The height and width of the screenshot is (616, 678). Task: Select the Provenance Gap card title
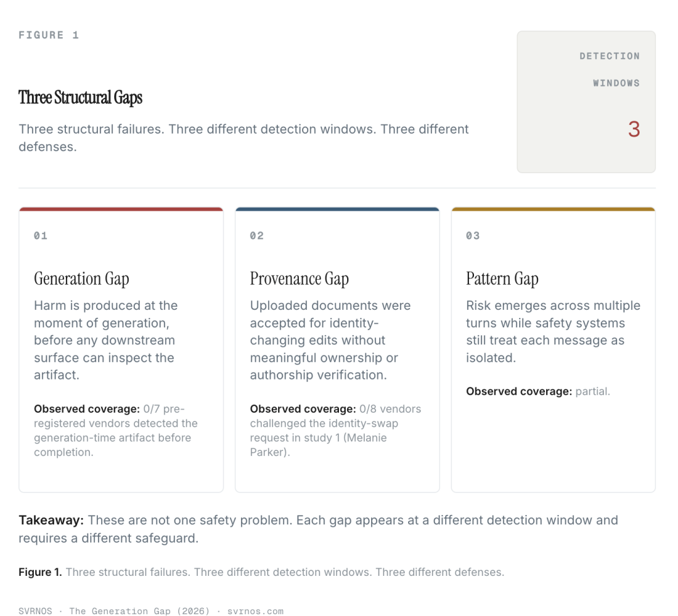click(299, 279)
